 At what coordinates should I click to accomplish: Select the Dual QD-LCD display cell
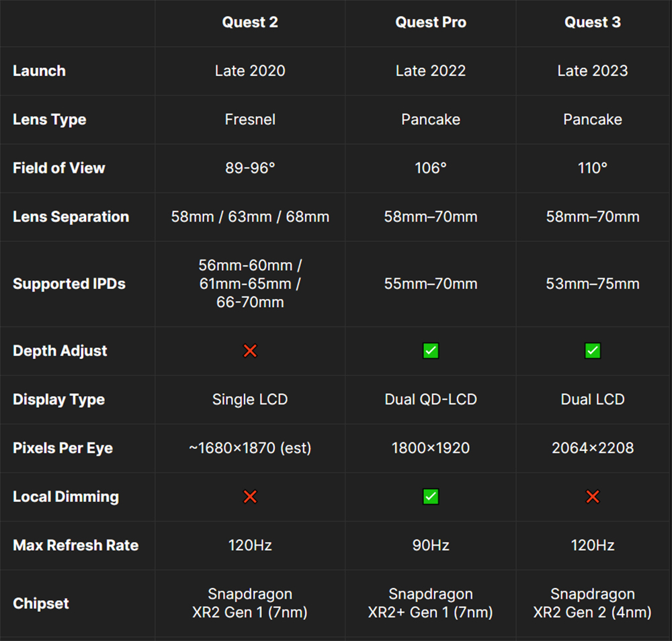coord(431,399)
